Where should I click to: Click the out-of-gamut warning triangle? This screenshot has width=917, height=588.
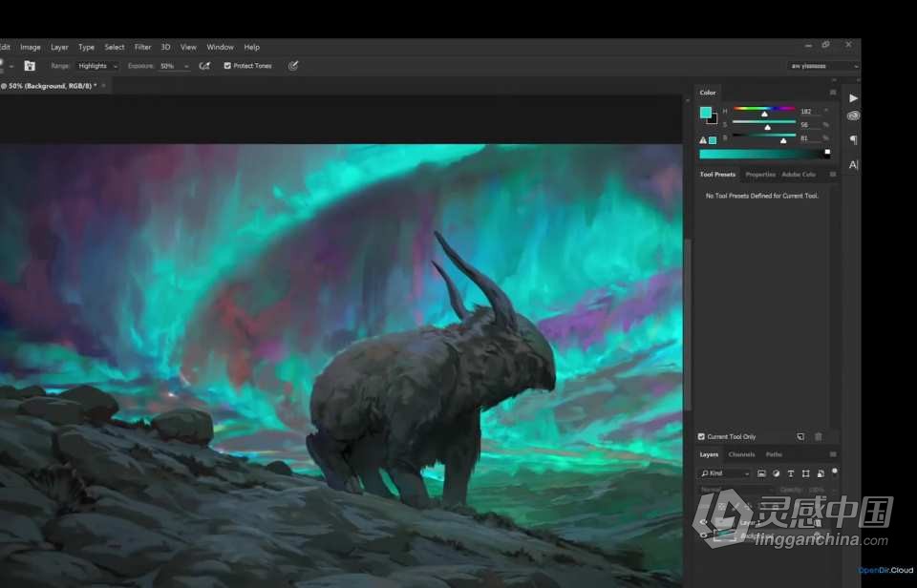[x=703, y=140]
